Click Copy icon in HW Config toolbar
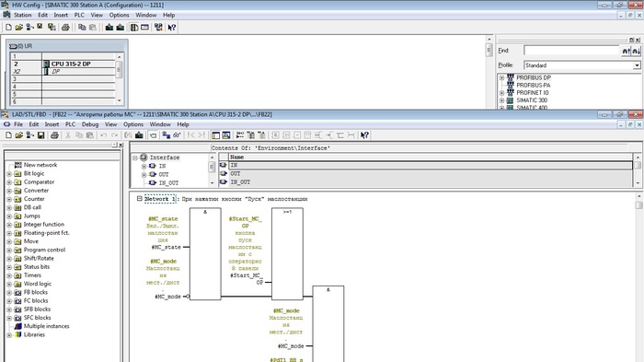 tap(82, 28)
